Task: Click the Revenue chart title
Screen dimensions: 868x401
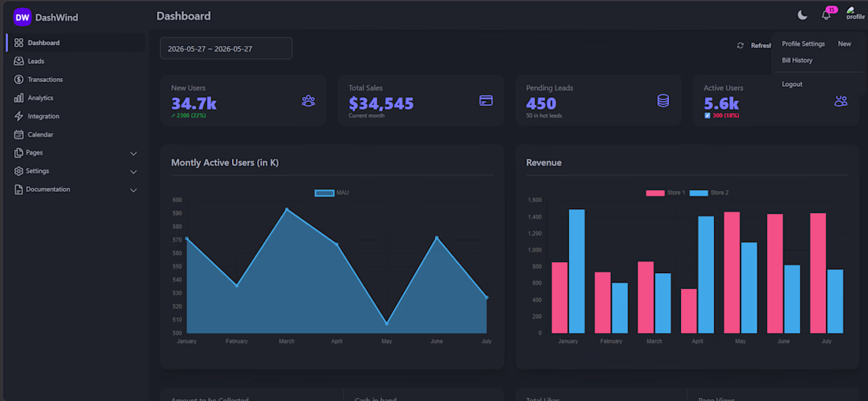Action: [544, 163]
